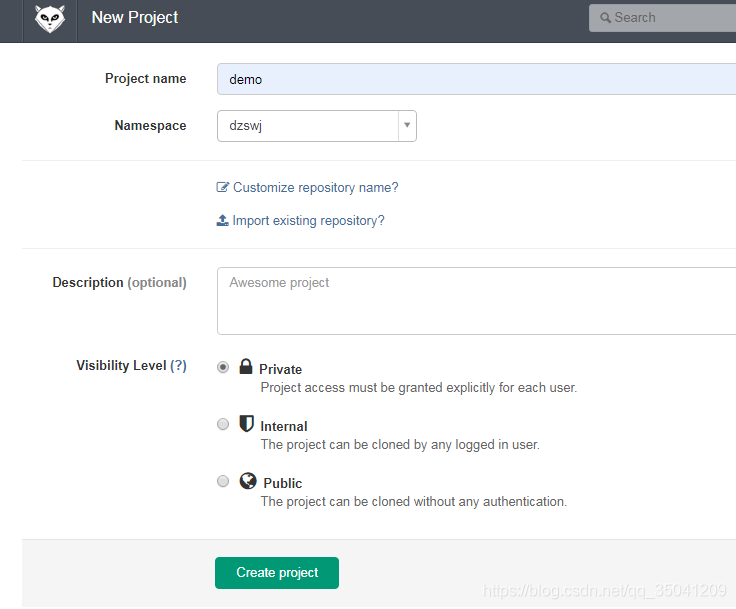Select the Internal visibility radio button

[x=223, y=424]
